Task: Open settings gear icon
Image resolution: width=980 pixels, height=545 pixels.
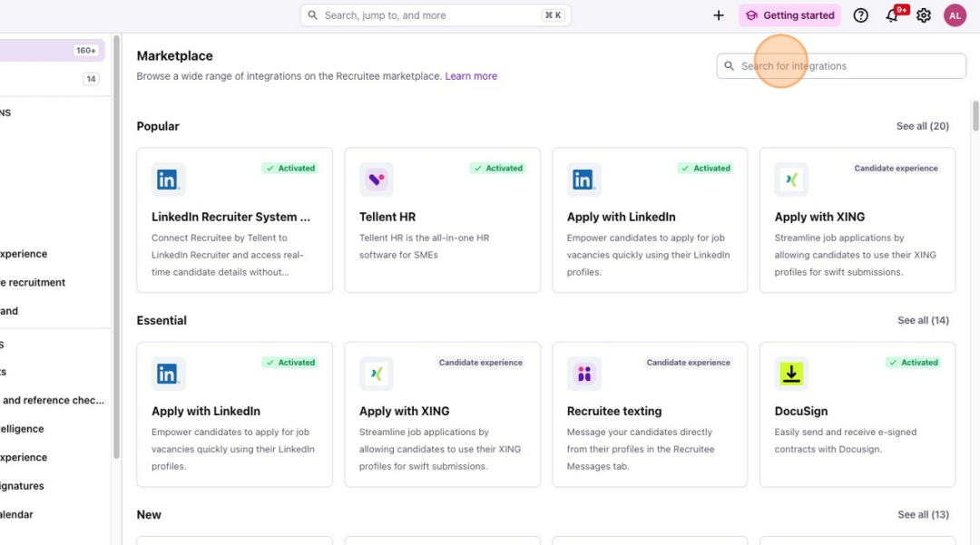Action: 923,15
